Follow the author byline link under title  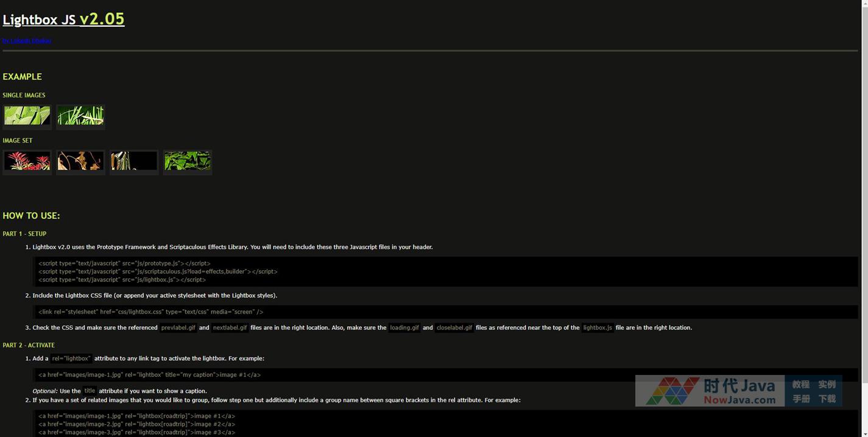(27, 41)
